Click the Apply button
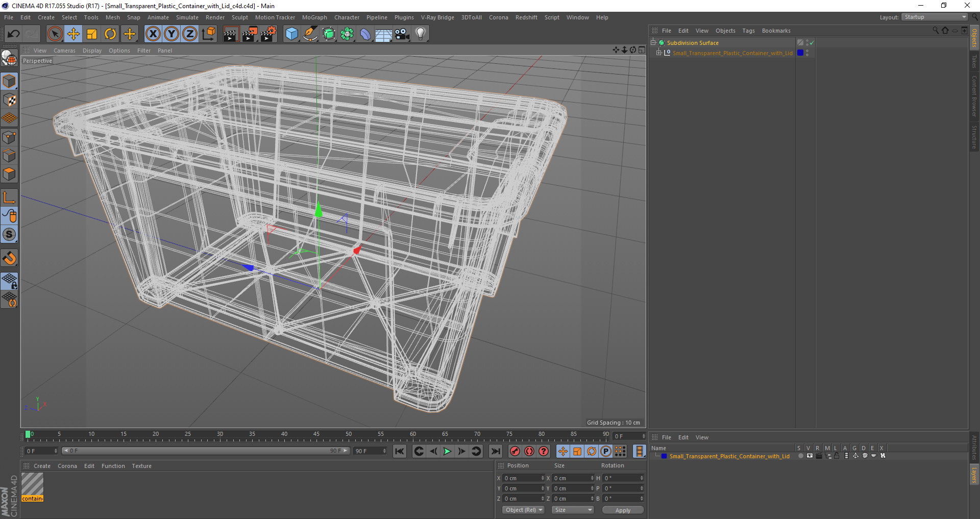This screenshot has height=519, width=980. pos(623,510)
